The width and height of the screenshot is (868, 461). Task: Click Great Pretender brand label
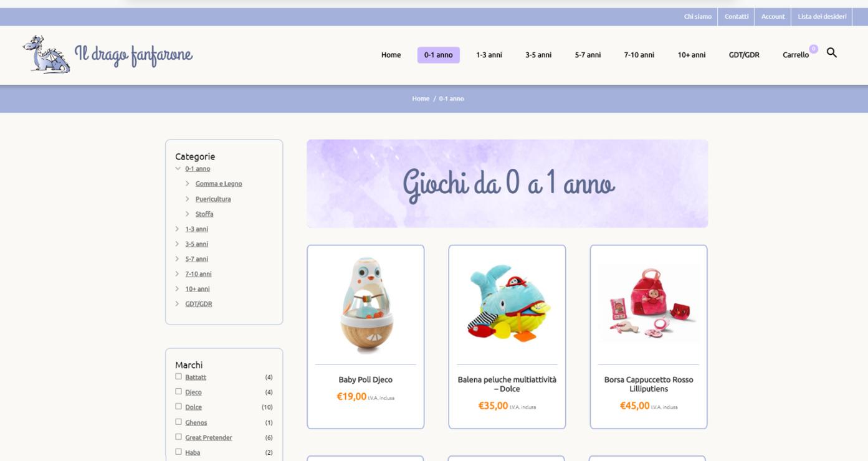pyautogui.click(x=208, y=437)
